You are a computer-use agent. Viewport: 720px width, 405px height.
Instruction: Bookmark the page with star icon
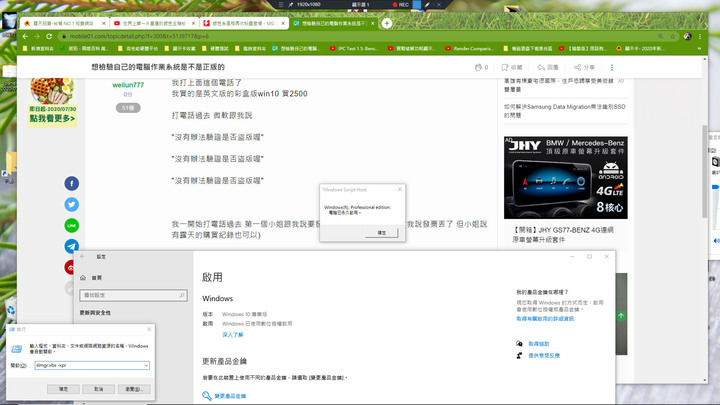point(673,36)
